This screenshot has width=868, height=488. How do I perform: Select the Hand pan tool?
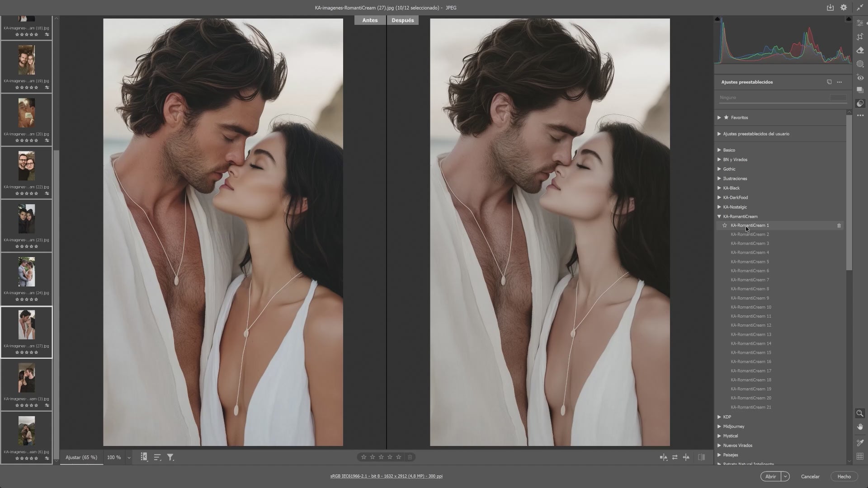pyautogui.click(x=860, y=427)
